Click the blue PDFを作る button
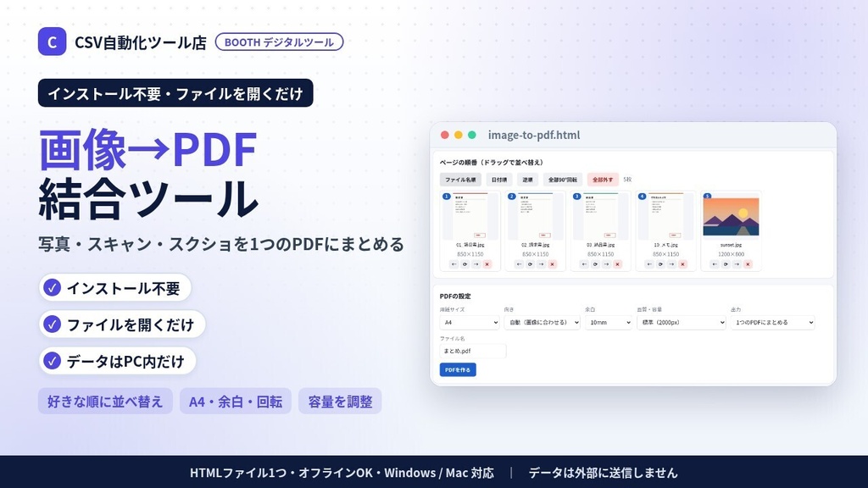The width and height of the screenshot is (868, 488). [458, 369]
